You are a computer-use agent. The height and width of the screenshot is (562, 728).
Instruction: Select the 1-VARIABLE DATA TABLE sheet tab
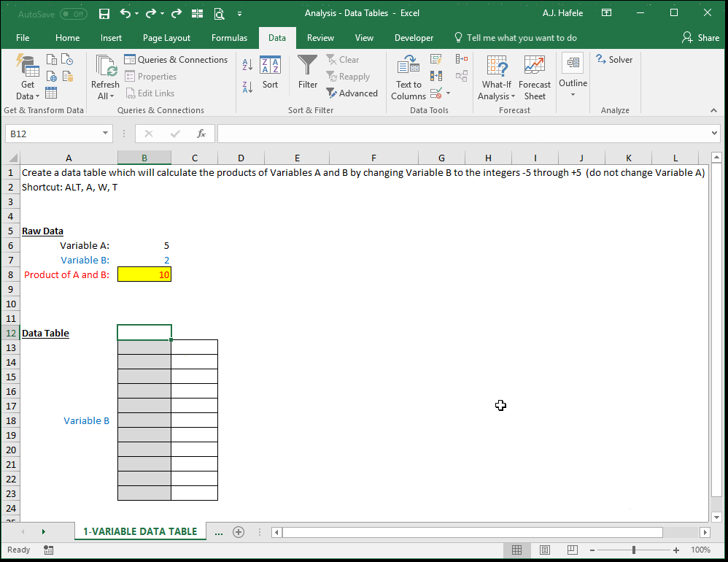coord(140,531)
